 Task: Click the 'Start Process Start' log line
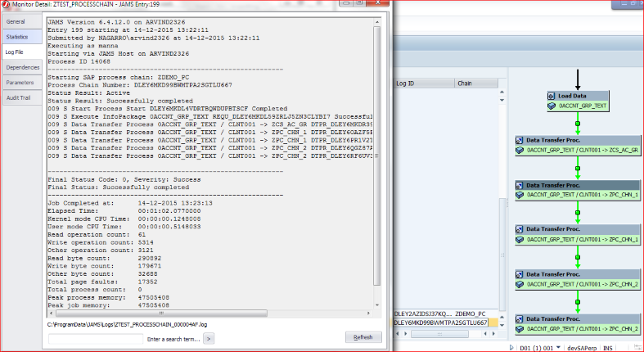coord(168,109)
